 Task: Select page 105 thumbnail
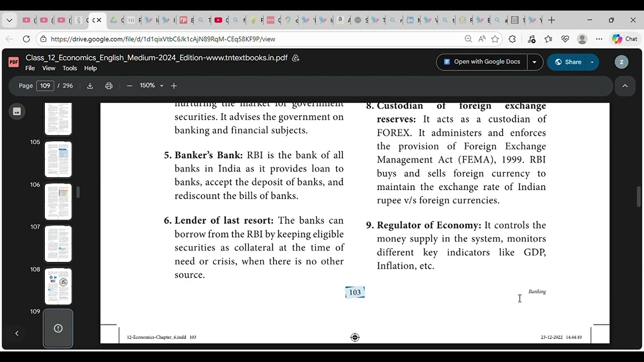click(x=58, y=159)
